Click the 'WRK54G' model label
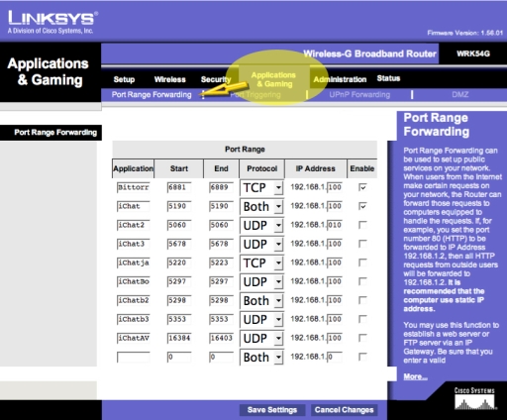Image resolution: width=507 pixels, height=420 pixels. (x=473, y=53)
